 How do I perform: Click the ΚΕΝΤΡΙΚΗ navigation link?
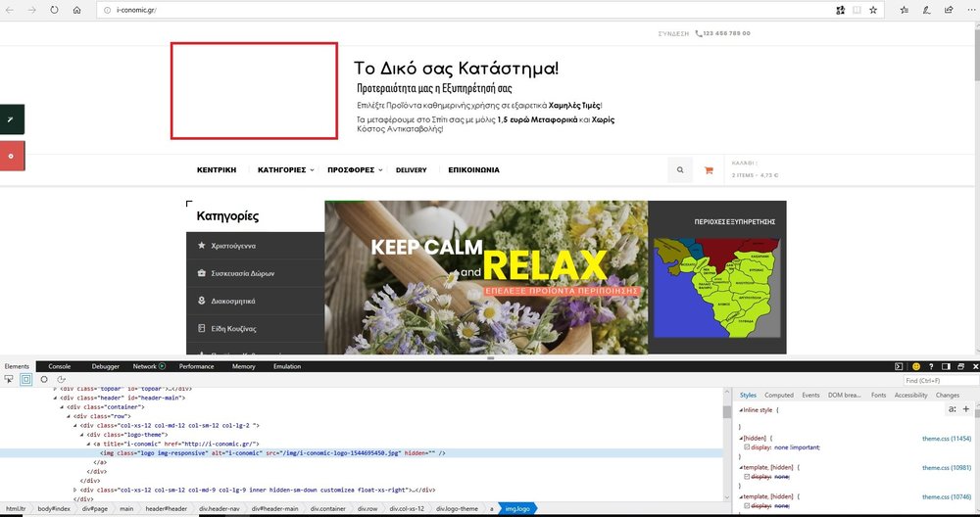[217, 169]
